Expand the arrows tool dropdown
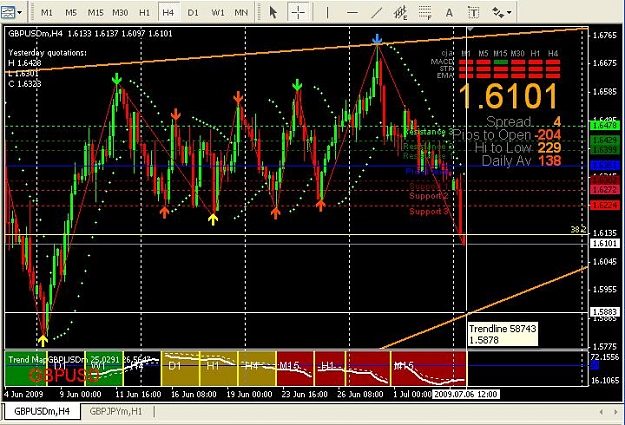625x425 pixels. point(509,13)
